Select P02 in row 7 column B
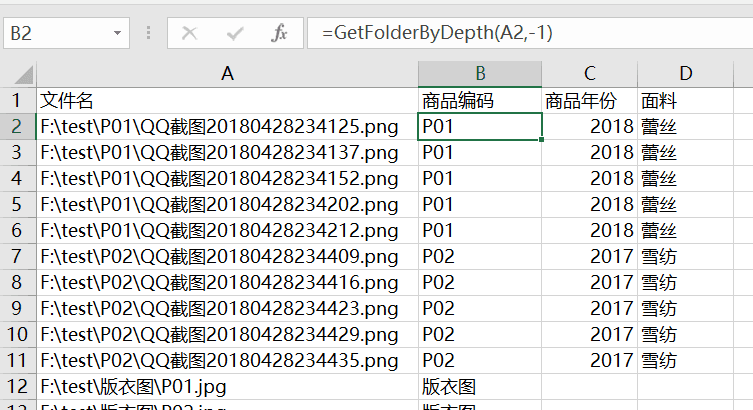 (480, 256)
